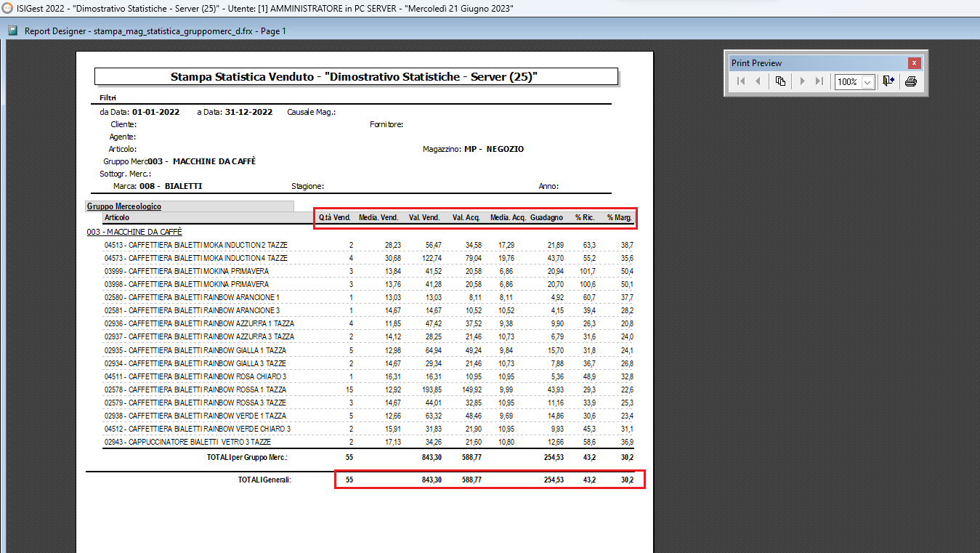Click the CAFFETTIERA BIALETTI RAINBOW ROSSA 1 TAZZA row
The width and height of the screenshot is (980, 553).
(x=195, y=389)
